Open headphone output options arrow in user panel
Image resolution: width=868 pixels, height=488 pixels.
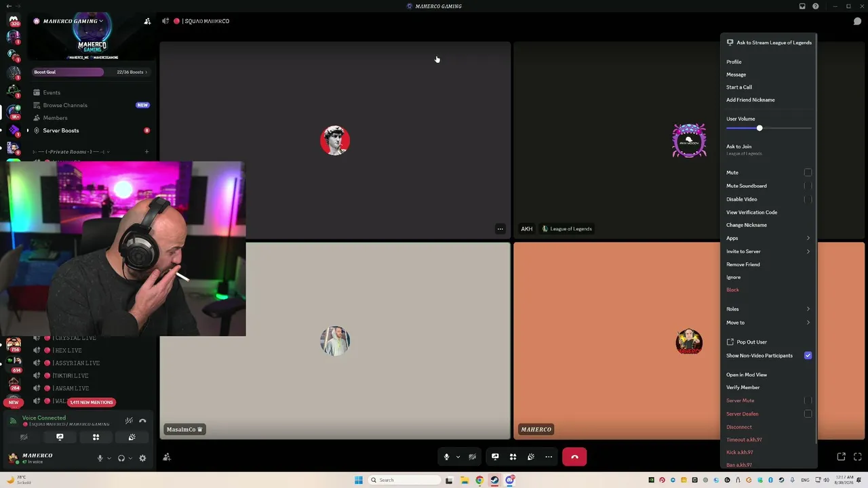coord(130,458)
